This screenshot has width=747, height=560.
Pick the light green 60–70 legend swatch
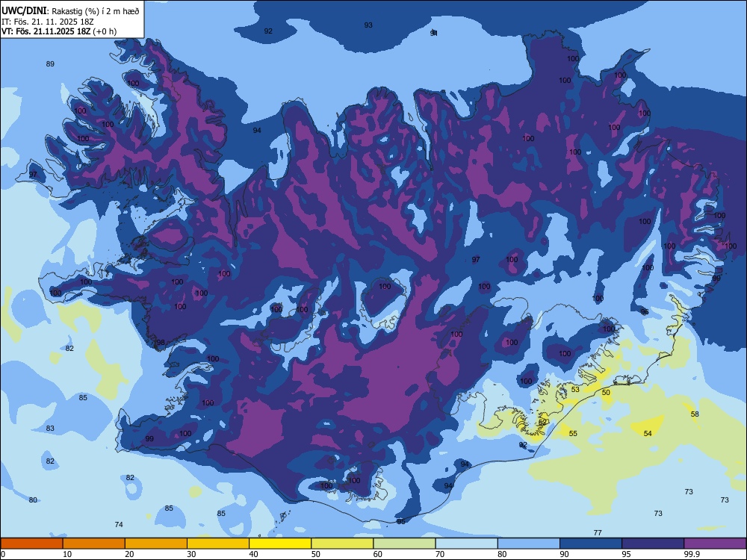coord(404,544)
